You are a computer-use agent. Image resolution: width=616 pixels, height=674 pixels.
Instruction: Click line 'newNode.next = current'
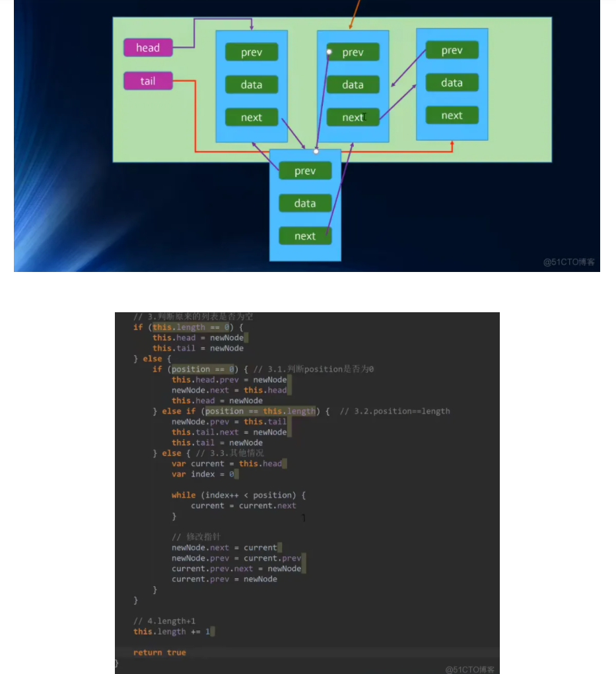pyautogui.click(x=224, y=548)
